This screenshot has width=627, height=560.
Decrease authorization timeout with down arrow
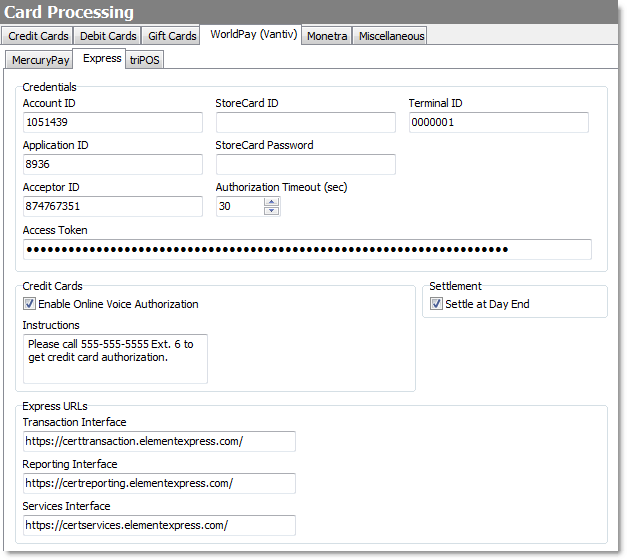click(272, 211)
